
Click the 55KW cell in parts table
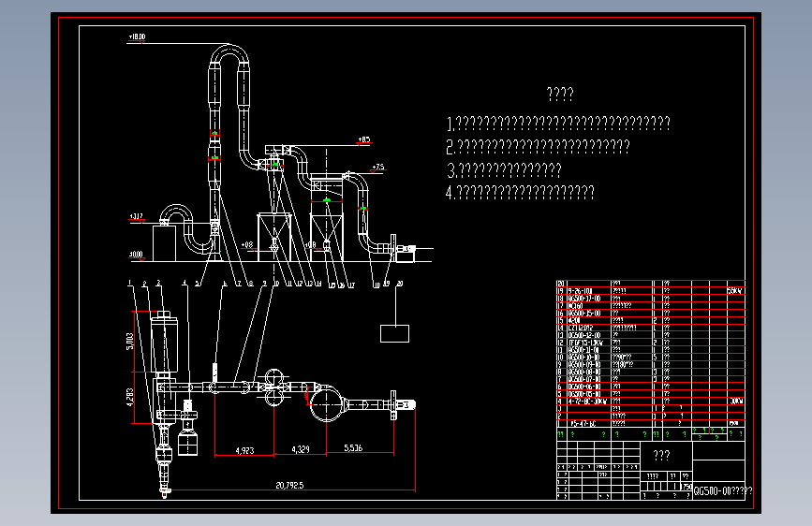[x=735, y=291]
